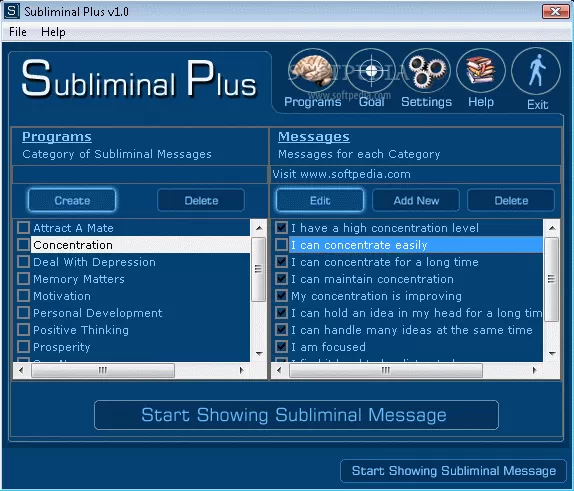Click Programs list scroll right arrow
Screen dimensions: 574x491
point(242,370)
